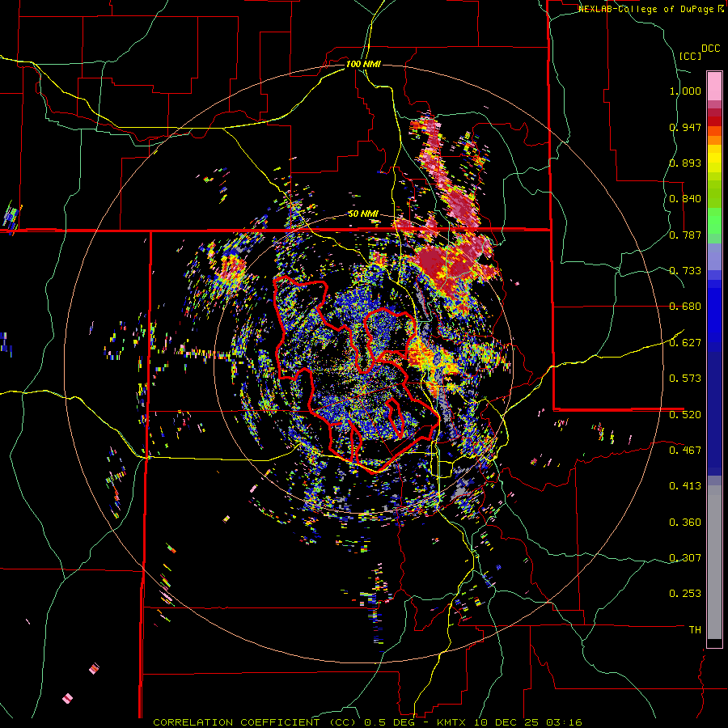728x728 pixels.
Task: Click the 0.307 legend value
Action: click(685, 558)
